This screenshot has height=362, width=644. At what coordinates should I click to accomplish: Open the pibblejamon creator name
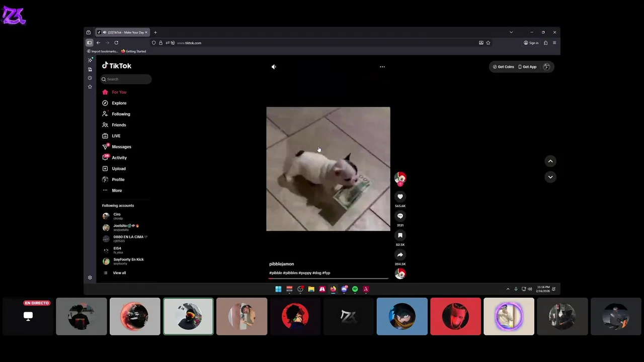pyautogui.click(x=282, y=264)
